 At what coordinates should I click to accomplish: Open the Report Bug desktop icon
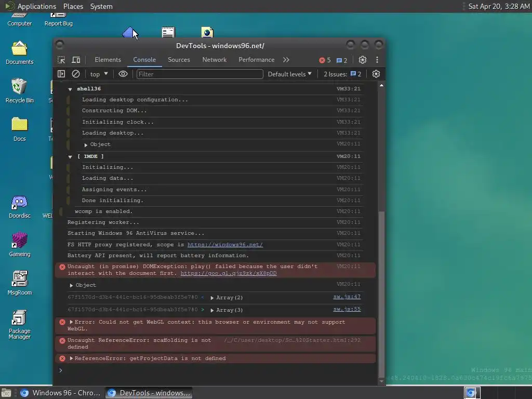pos(58,20)
